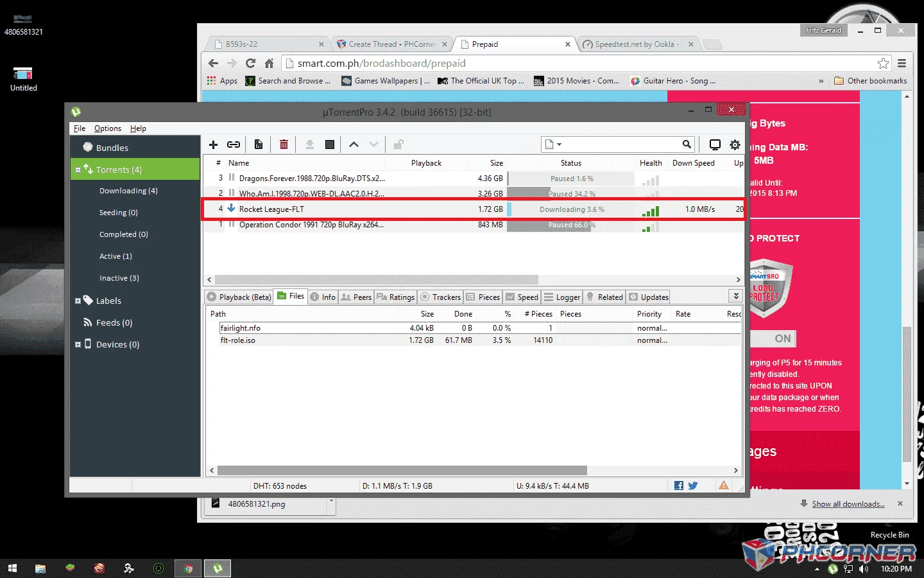Collapse the Torrents (4) tree node
924x578 pixels.
click(78, 170)
